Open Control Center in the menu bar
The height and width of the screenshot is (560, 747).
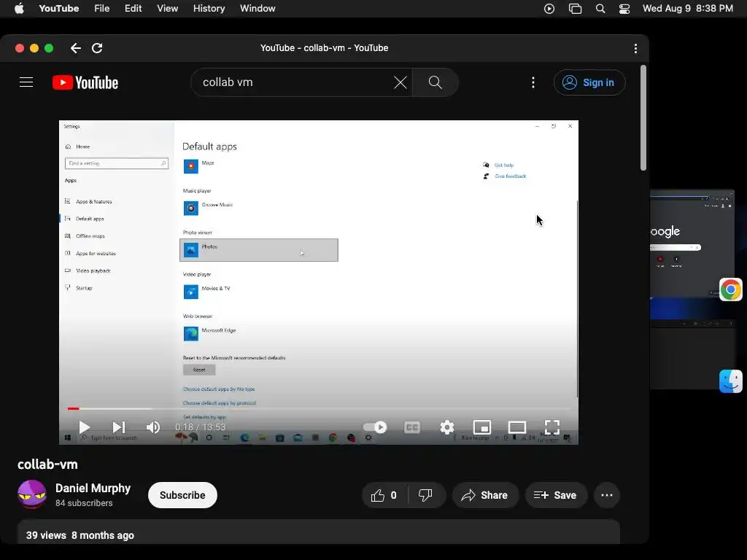624,9
